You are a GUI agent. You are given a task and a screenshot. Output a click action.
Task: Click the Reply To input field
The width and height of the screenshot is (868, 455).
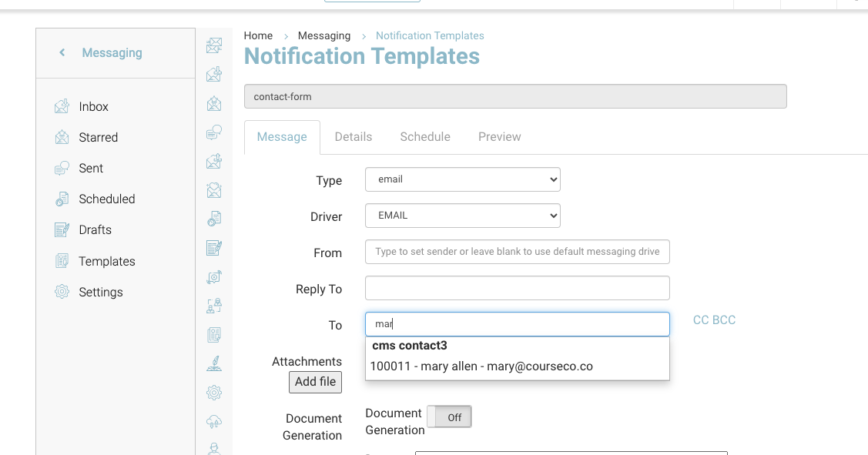(517, 288)
